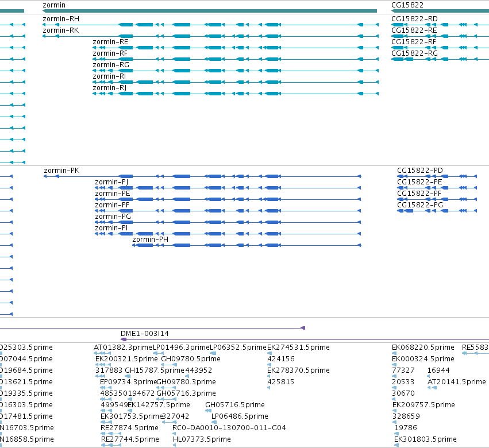Select transcript CG15822-RG
Screen dimensions: 489x448
click(x=414, y=53)
